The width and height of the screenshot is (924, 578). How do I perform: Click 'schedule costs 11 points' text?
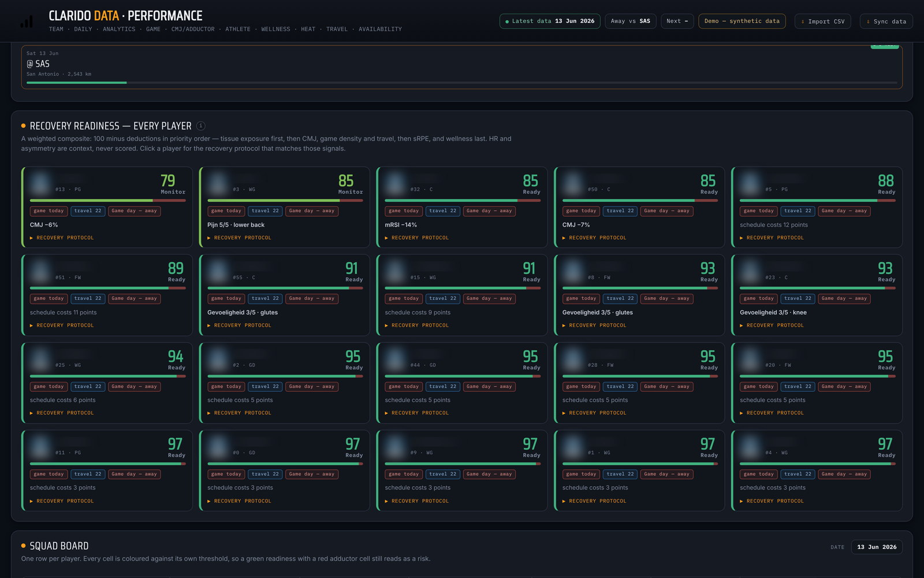[63, 313]
